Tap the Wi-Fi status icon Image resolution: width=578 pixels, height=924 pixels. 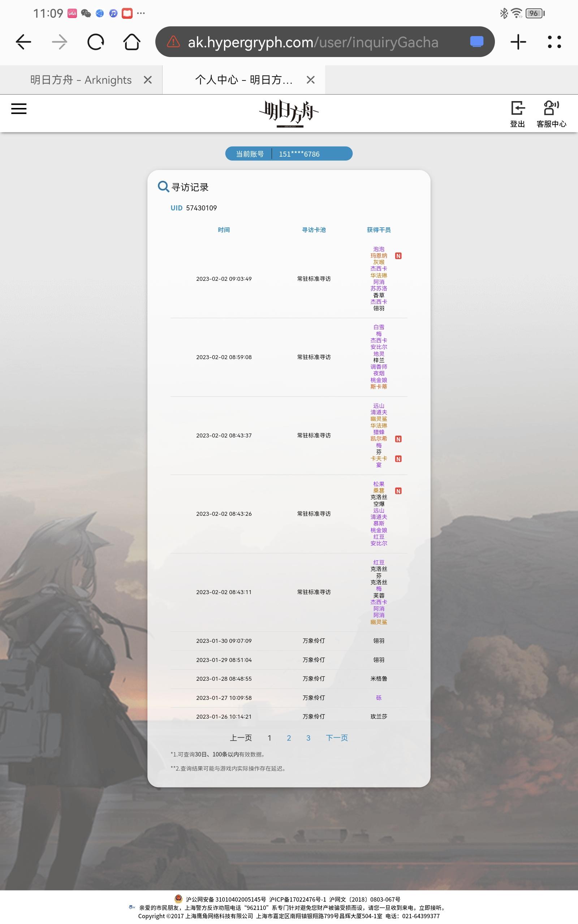(x=517, y=13)
